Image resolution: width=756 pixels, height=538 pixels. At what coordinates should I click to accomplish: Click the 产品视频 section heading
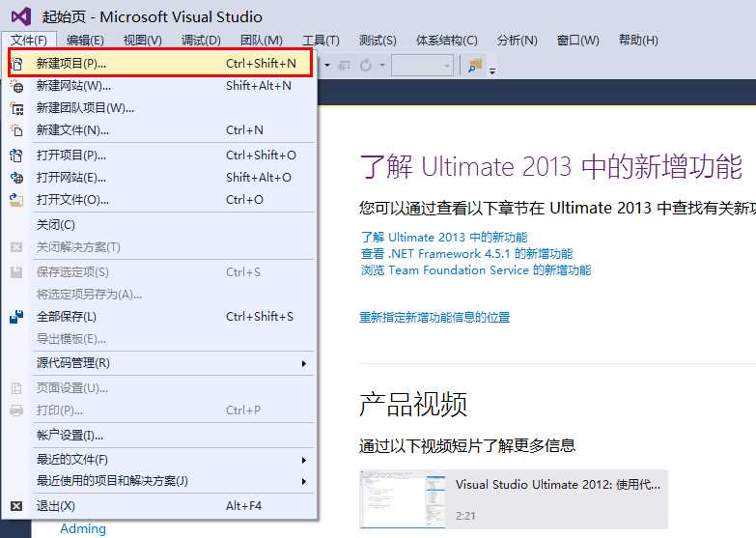pos(413,405)
